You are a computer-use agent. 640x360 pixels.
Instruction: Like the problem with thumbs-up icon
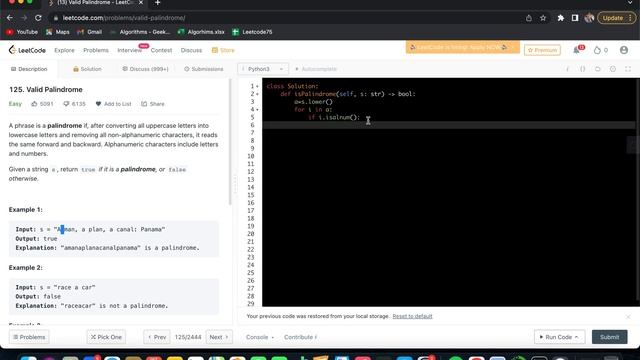click(x=34, y=104)
